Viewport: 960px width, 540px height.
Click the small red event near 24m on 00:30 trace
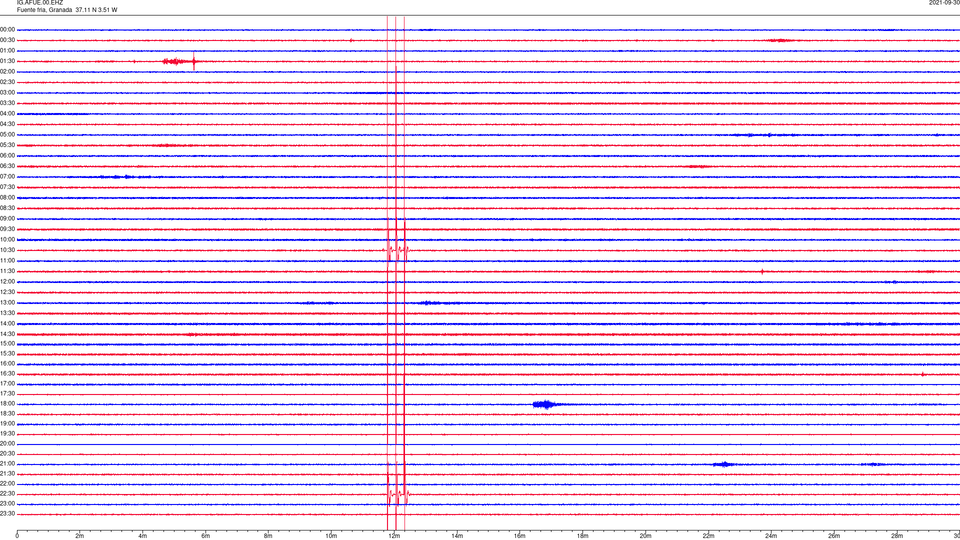pyautogui.click(x=780, y=40)
